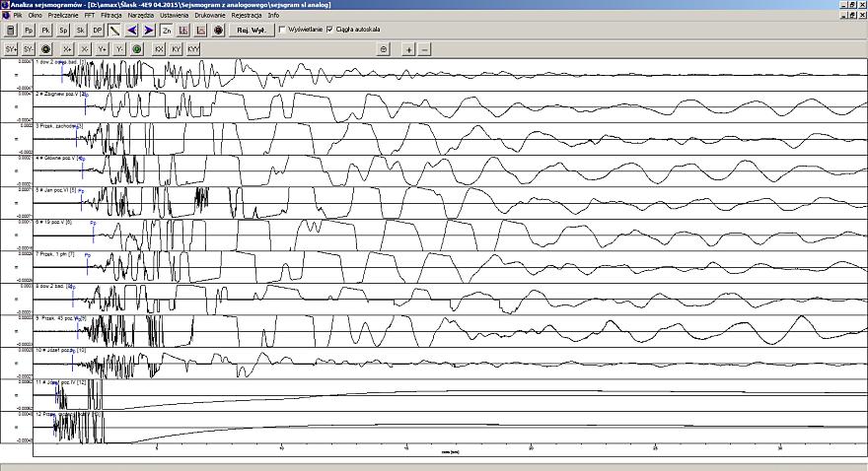
Task: Click the KY toolbar button
Action: (176, 49)
